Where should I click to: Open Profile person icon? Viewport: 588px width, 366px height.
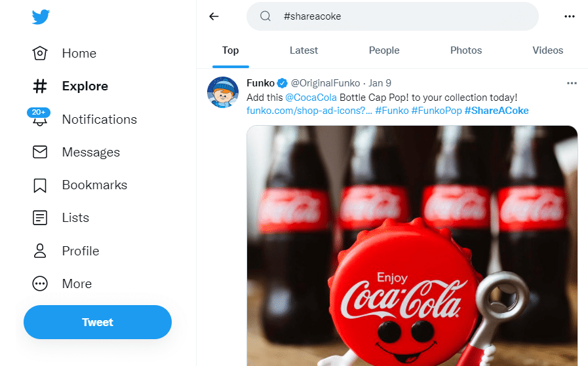coord(40,251)
